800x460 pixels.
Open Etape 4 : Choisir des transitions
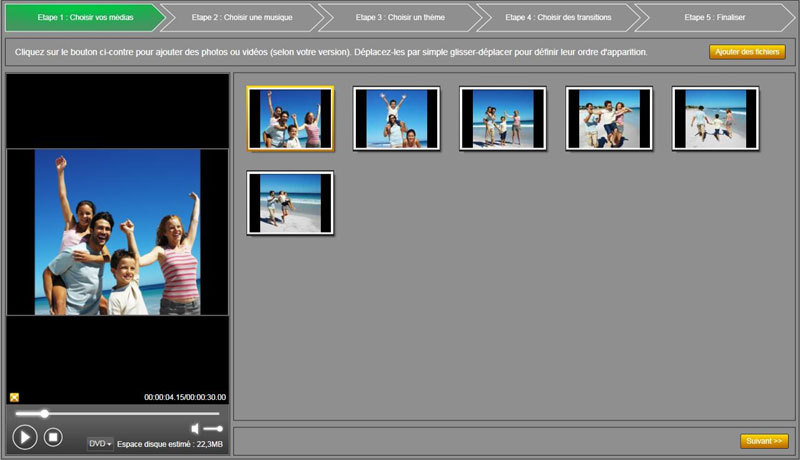point(555,17)
